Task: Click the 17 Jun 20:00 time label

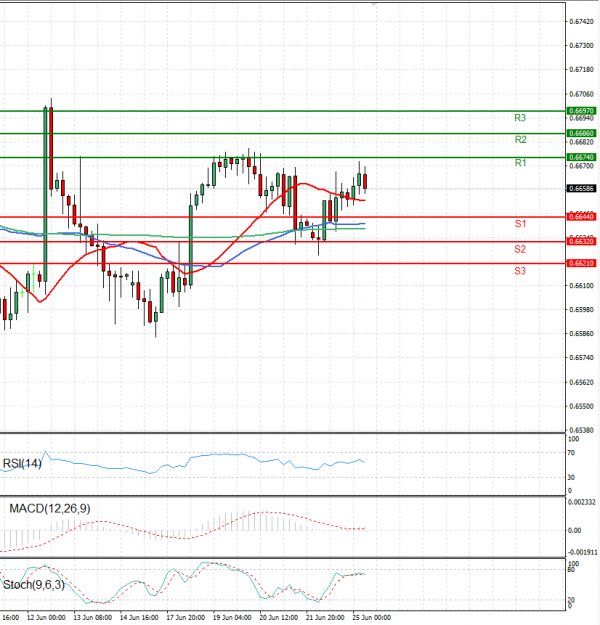Action: pos(186,617)
